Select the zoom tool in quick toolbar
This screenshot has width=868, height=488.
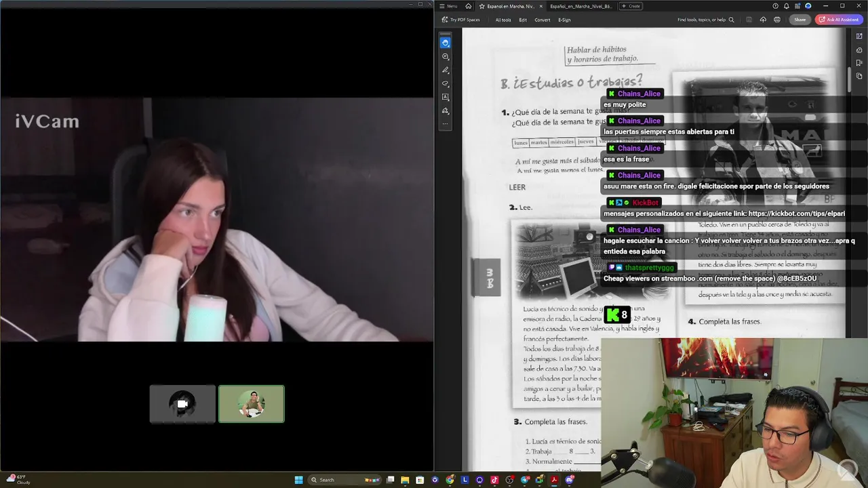(445, 56)
